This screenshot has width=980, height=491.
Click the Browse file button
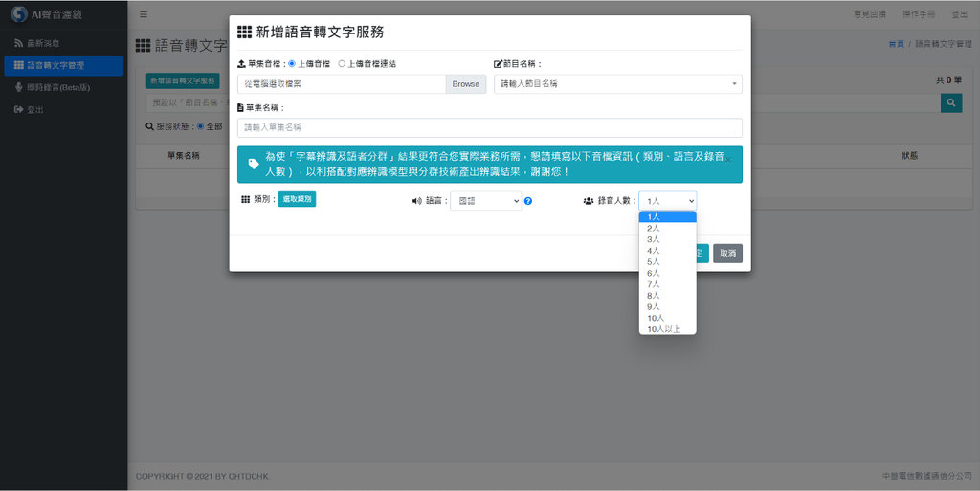[x=466, y=83]
